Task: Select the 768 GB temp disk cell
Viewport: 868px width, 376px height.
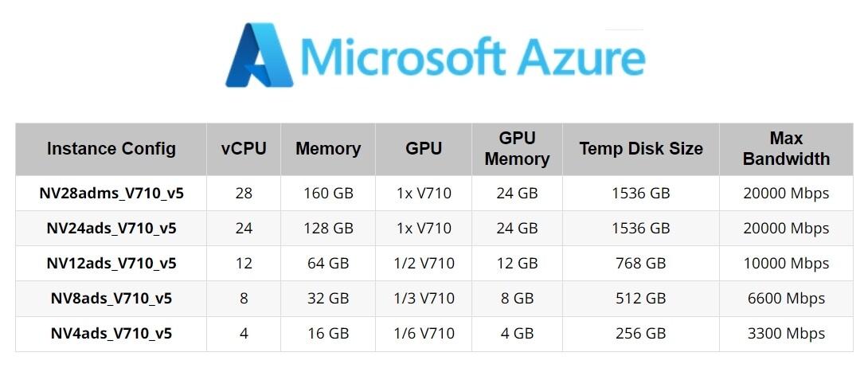Action: click(641, 264)
